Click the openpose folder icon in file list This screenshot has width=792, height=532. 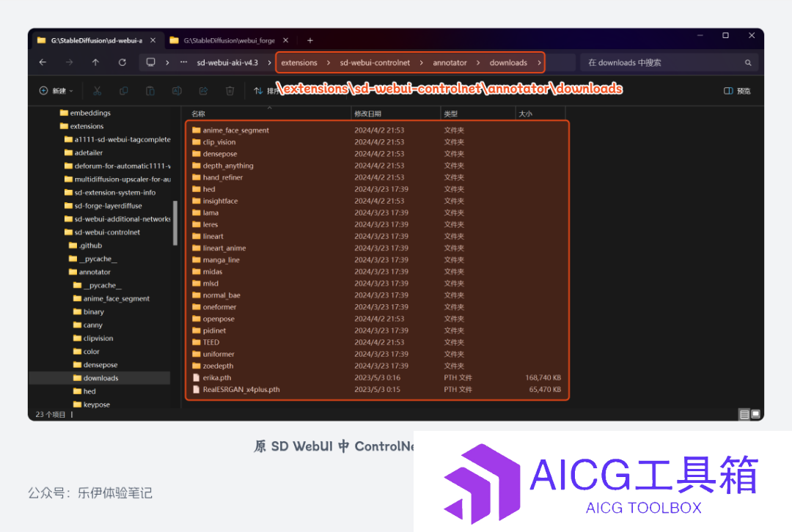(x=196, y=319)
